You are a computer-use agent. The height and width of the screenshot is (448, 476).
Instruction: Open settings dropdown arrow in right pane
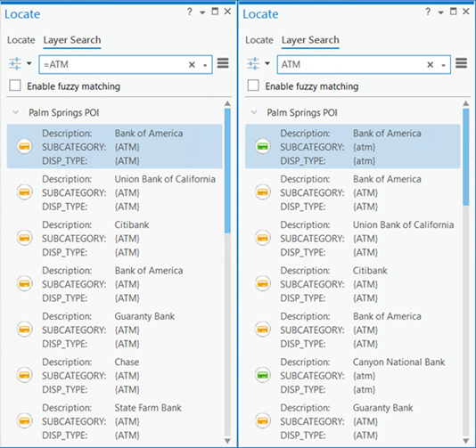[x=267, y=63]
